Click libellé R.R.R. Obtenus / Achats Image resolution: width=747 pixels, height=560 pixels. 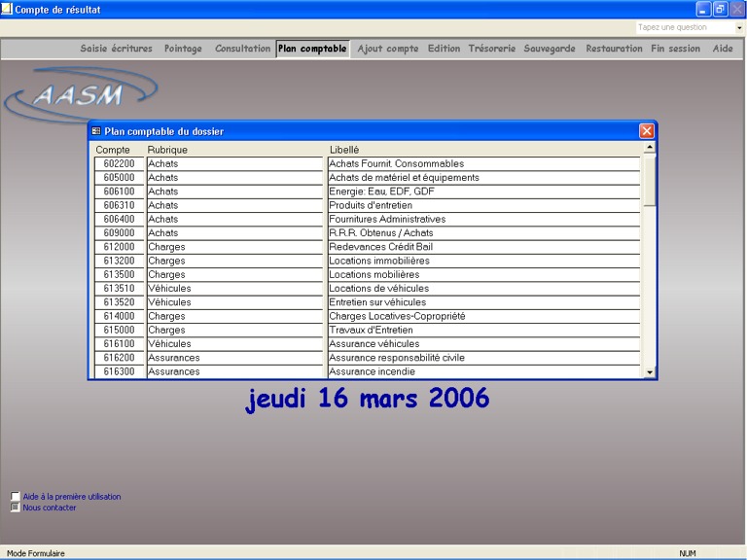(x=484, y=233)
